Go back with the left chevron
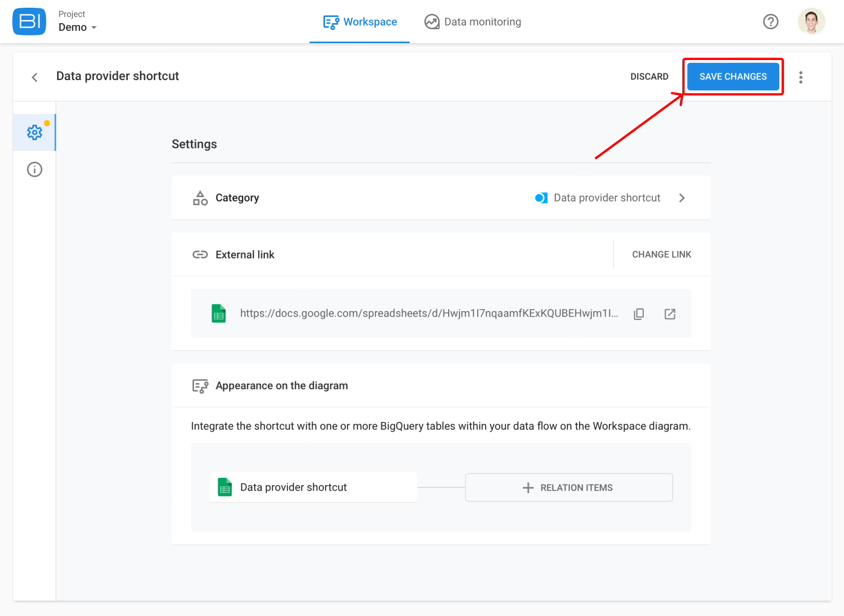Screen dimensions: 844x616 pyautogui.click(x=34, y=77)
